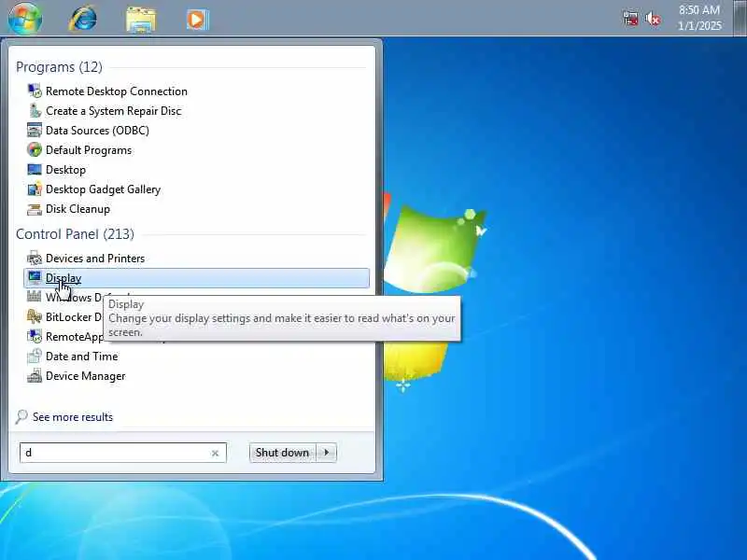Click the Remote Desktop Connection icon

pyautogui.click(x=35, y=91)
